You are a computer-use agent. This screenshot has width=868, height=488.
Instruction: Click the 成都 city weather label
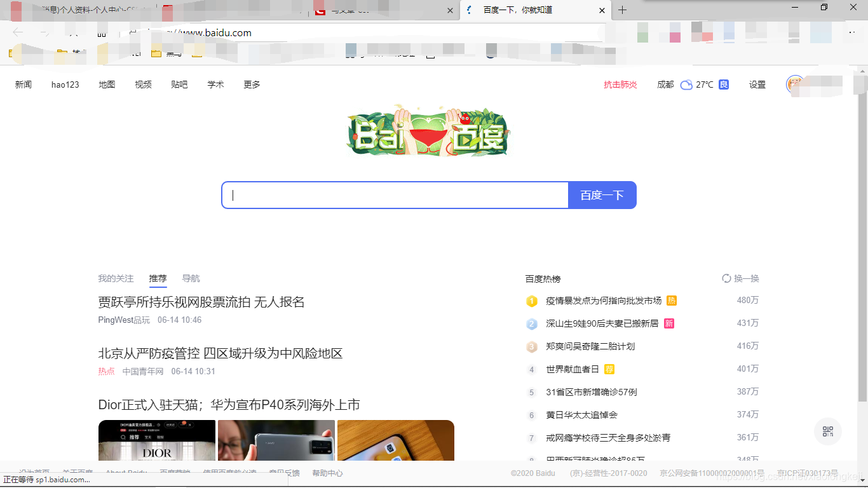coord(665,85)
